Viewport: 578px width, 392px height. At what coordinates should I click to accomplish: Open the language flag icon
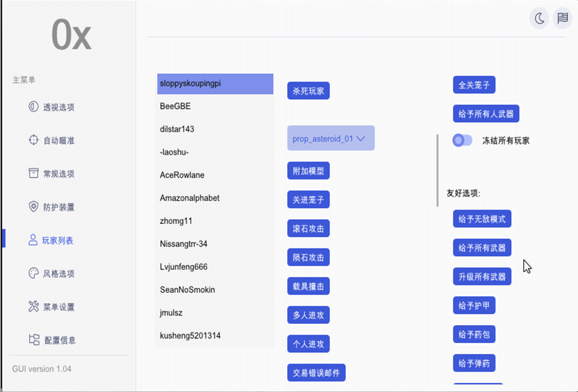[562, 18]
